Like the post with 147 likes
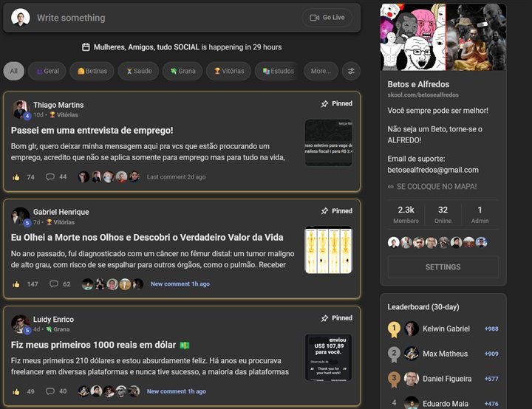The height and width of the screenshot is (409, 532). click(16, 284)
